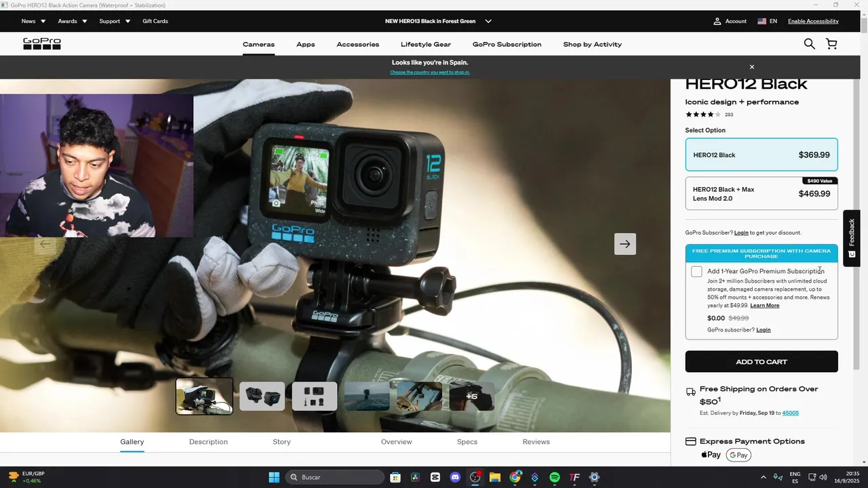The height and width of the screenshot is (488, 868).
Task: Close the Spain location banner
Action: [751, 67]
